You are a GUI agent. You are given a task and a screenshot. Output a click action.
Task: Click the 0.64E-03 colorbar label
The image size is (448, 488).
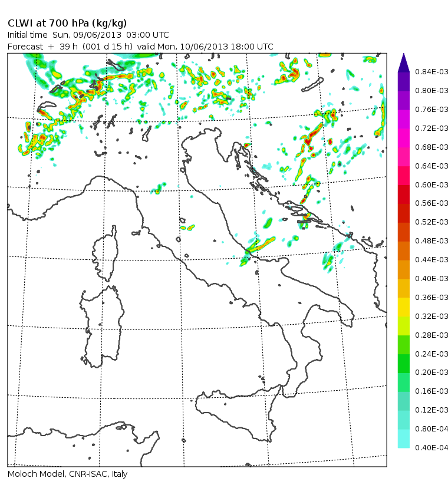[x=431, y=166]
